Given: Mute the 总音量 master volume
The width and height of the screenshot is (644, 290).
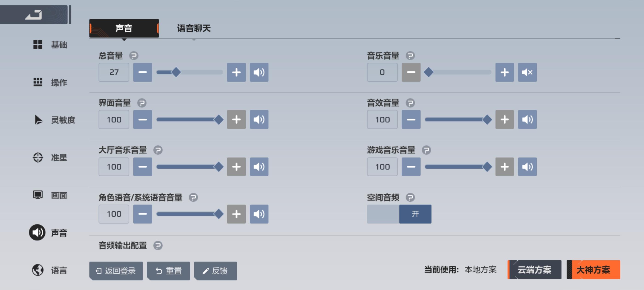Looking at the screenshot, I should click(259, 72).
